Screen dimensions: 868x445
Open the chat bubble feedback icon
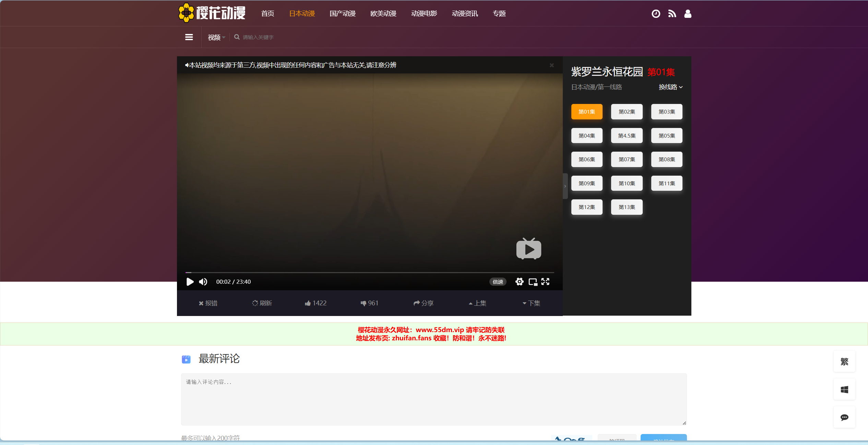(x=844, y=417)
